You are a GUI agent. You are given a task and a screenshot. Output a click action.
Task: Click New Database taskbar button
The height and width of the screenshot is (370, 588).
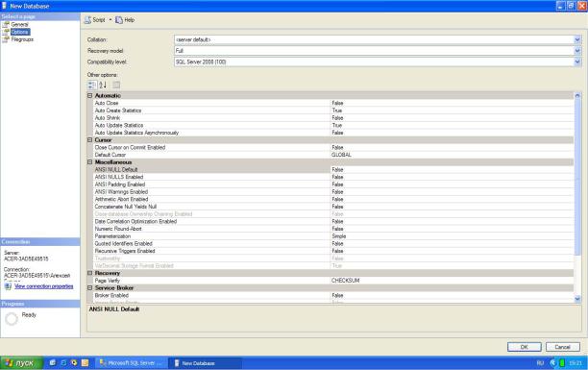point(205,363)
